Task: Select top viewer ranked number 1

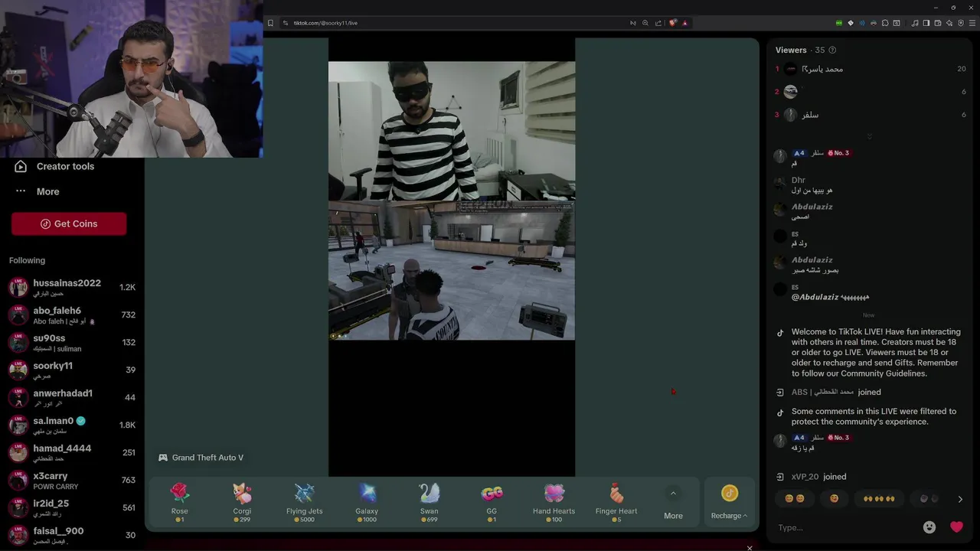Action: (871, 69)
